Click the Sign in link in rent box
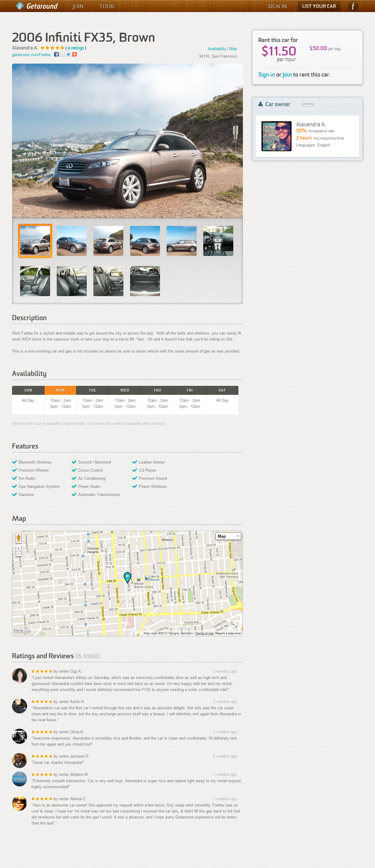 coord(266,74)
